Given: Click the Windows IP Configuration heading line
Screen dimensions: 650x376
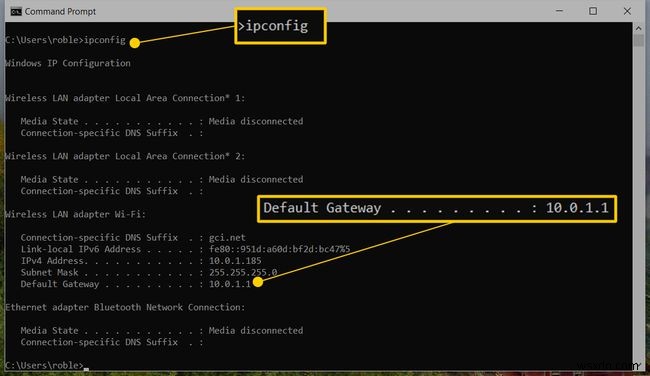Looking at the screenshot, I should 68,63.
